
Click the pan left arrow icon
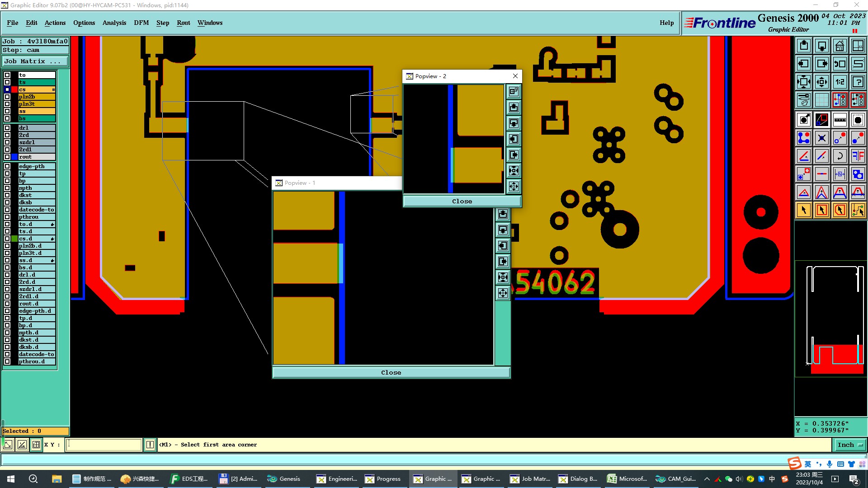(803, 64)
